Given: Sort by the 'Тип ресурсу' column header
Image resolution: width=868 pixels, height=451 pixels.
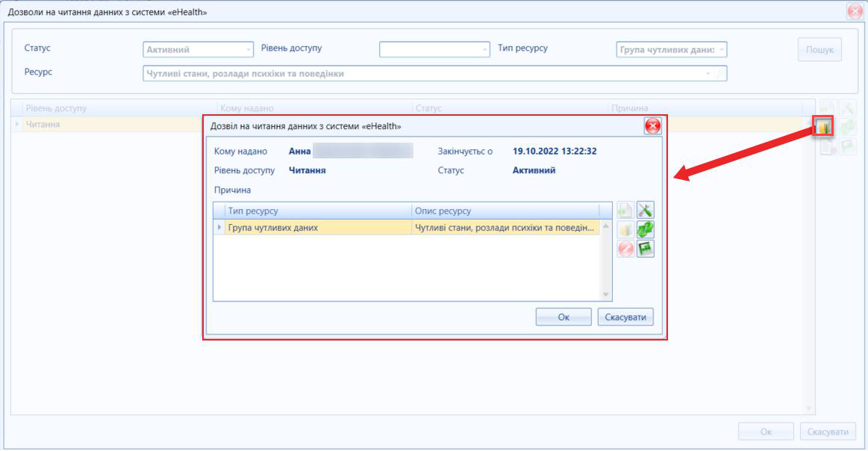Looking at the screenshot, I should pyautogui.click(x=318, y=211).
